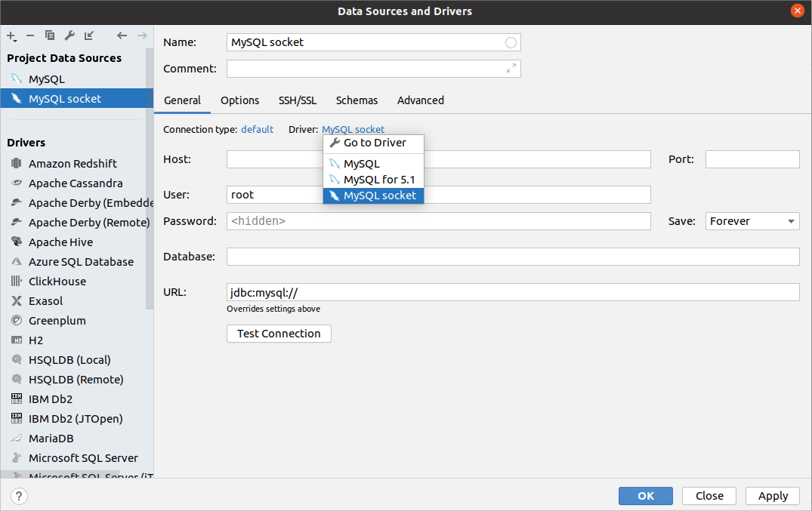Test the database connection
The width and height of the screenshot is (812, 511).
279,333
